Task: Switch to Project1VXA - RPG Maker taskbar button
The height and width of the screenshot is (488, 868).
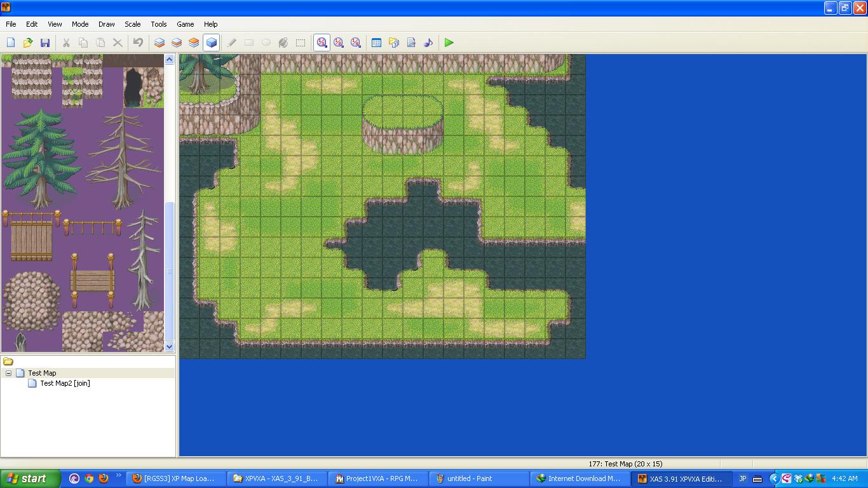Action: 378,478
